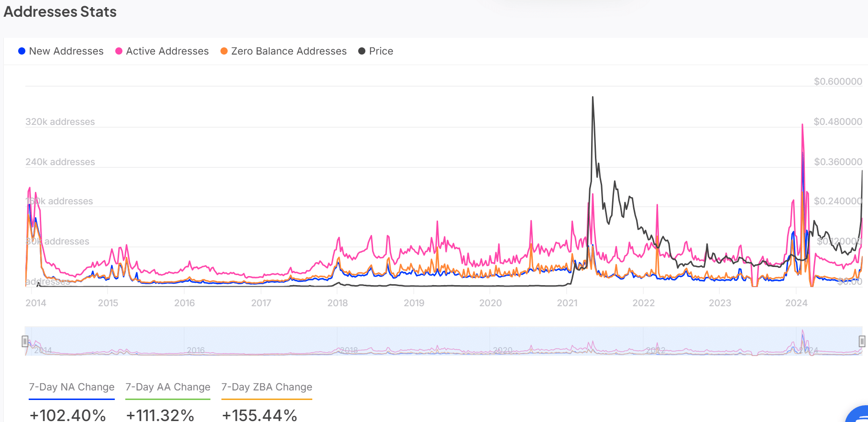Click the +102.40% change value
The width and height of the screenshot is (868, 422).
point(67,414)
